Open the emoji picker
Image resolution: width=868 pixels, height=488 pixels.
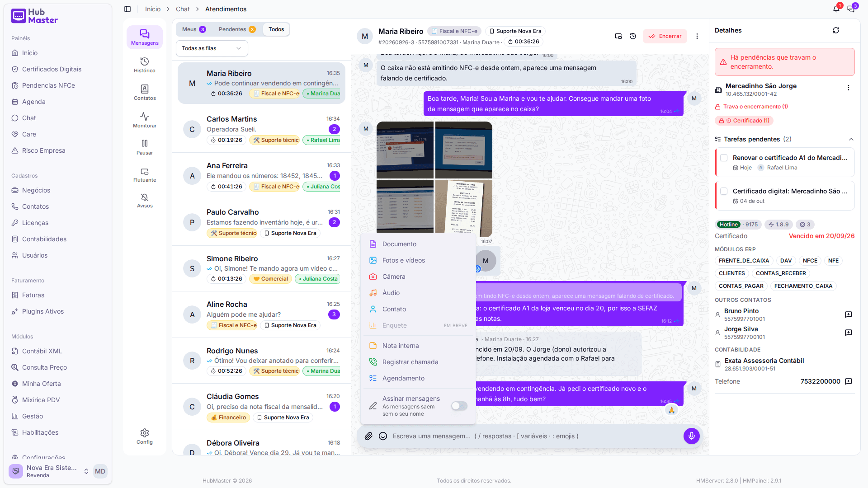point(383,436)
